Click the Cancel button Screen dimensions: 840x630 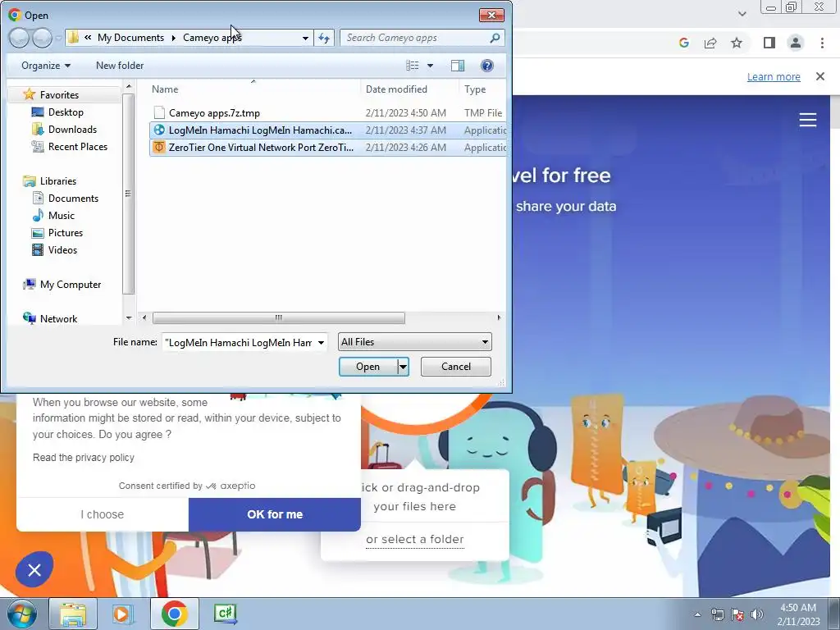(x=456, y=367)
